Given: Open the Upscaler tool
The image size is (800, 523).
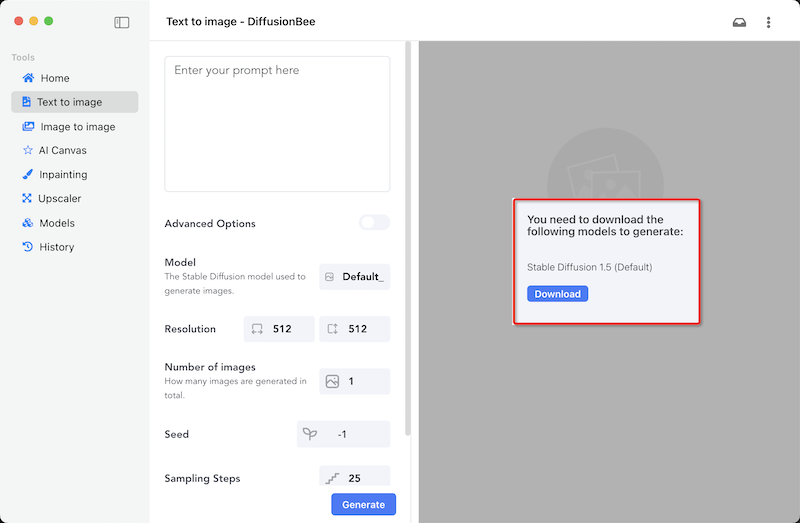Looking at the screenshot, I should [x=74, y=198].
